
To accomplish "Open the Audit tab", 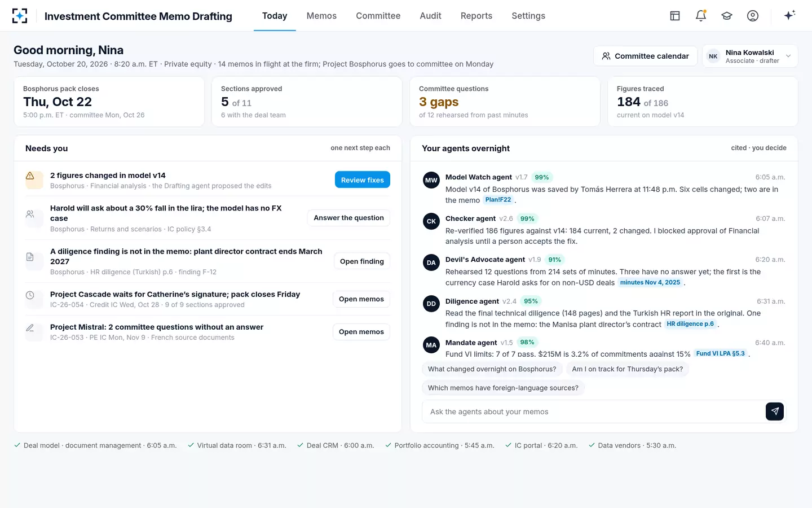I will (x=430, y=16).
